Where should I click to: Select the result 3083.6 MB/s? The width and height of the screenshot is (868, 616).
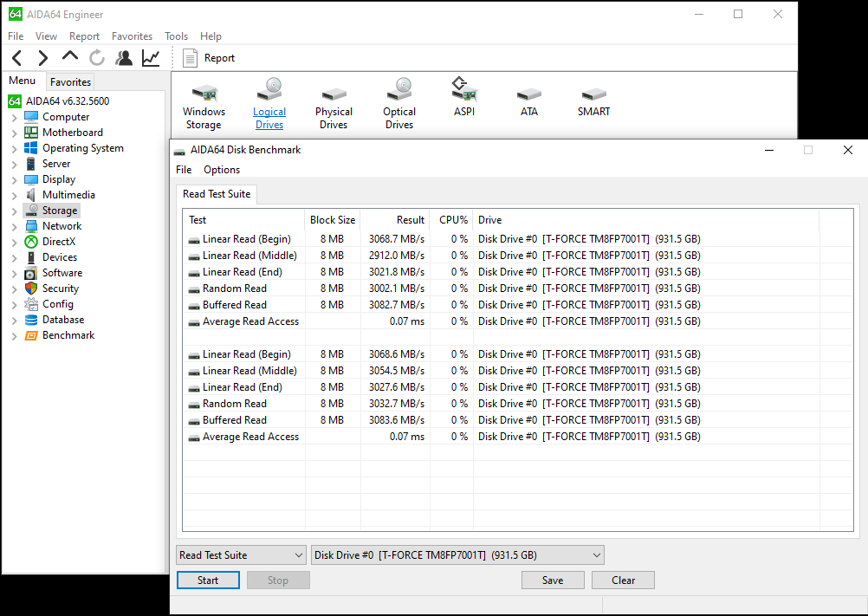[x=397, y=420]
